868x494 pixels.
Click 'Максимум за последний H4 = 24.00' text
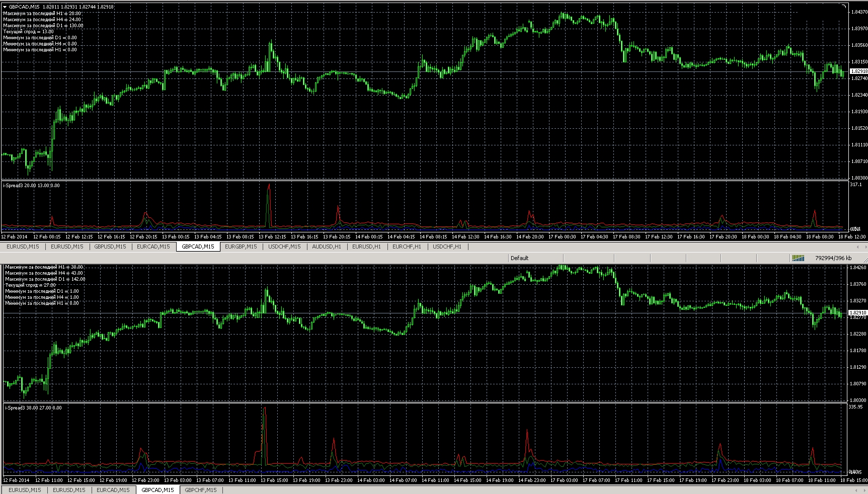point(42,20)
